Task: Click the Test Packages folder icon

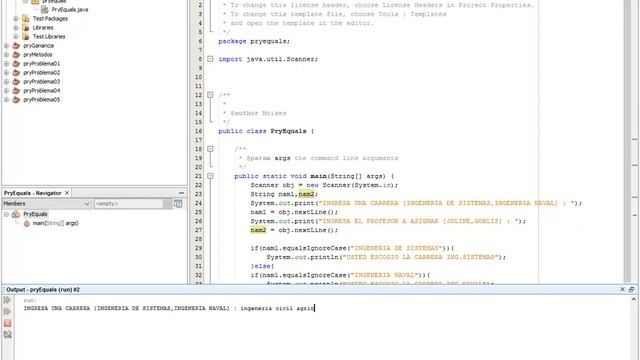Action: 26,18
